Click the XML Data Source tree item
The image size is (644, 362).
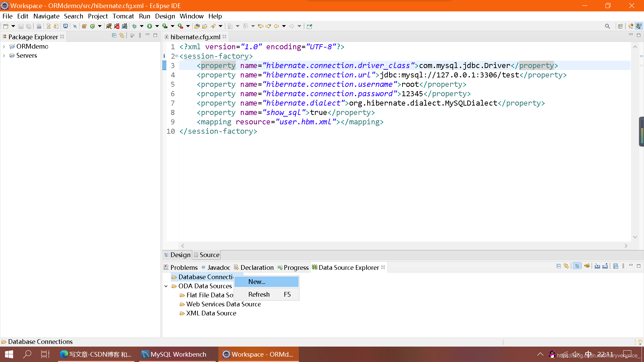pos(211,313)
